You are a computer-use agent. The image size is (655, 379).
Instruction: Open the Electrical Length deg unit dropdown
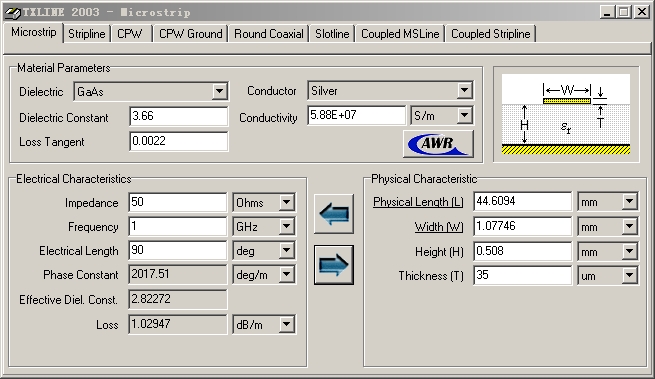(287, 250)
